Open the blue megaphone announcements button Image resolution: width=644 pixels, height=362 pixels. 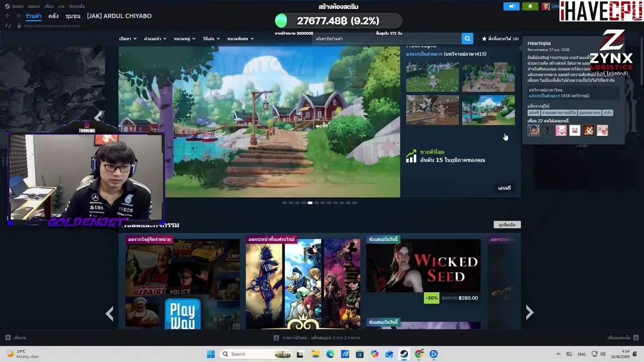click(511, 7)
